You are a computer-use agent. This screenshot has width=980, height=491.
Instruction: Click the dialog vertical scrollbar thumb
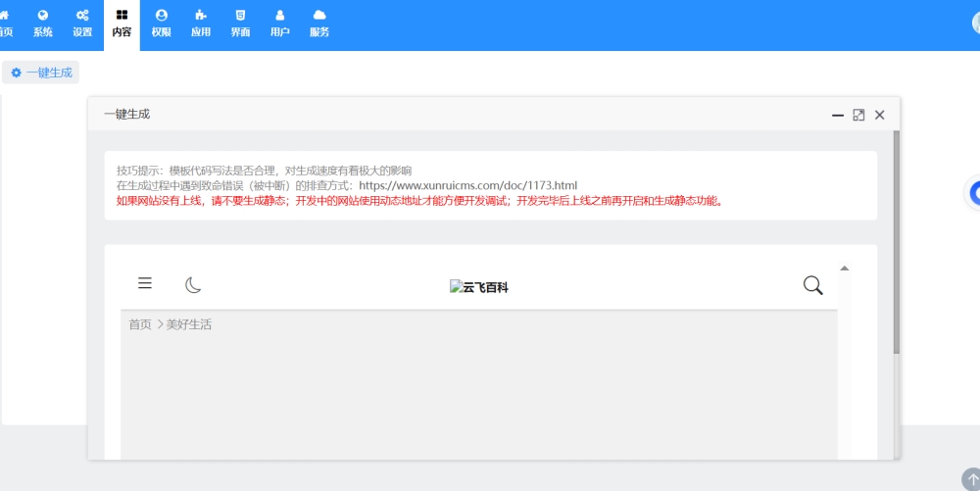coord(897,242)
